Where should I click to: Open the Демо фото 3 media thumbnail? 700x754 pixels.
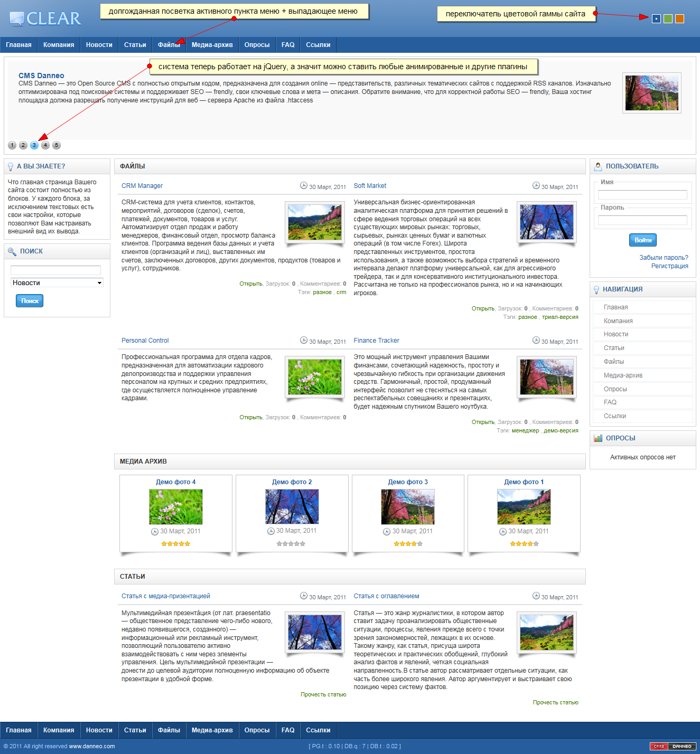click(408, 507)
